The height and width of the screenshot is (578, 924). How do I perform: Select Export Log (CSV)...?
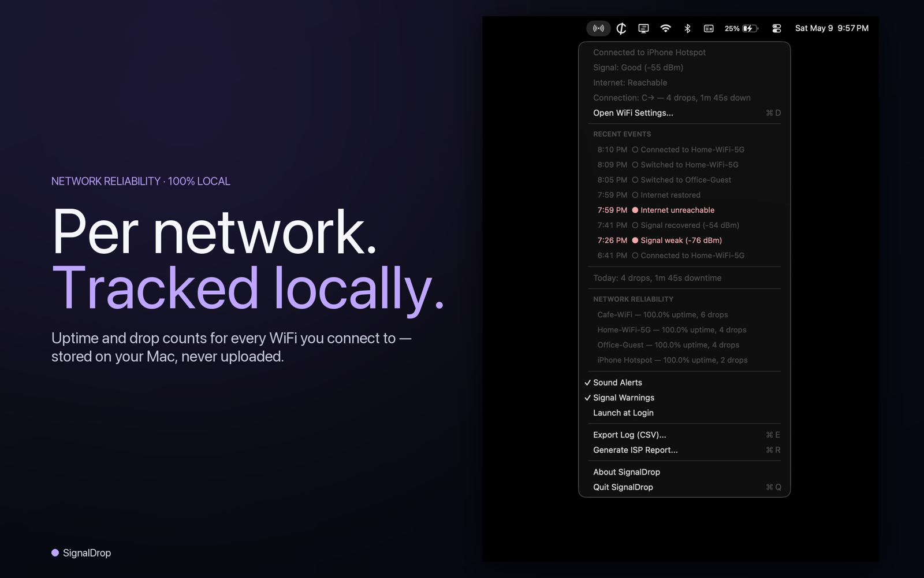(x=684, y=435)
